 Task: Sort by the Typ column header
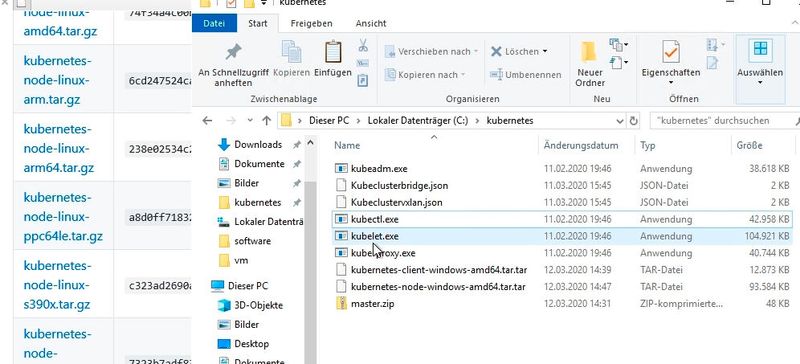[647, 145]
